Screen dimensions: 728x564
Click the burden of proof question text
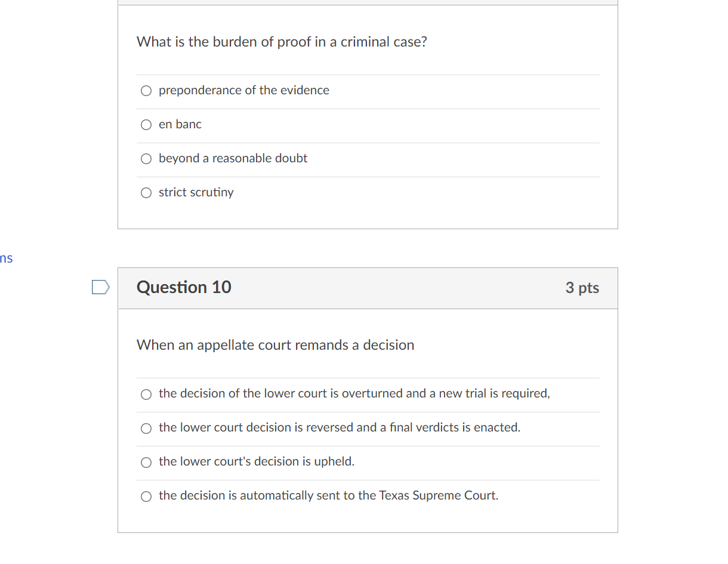point(282,42)
